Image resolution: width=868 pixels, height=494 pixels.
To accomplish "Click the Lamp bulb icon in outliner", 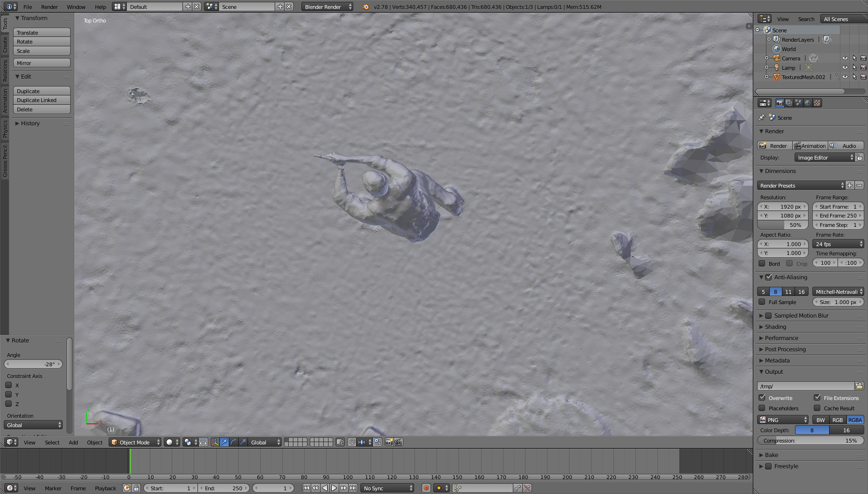I will tap(777, 68).
